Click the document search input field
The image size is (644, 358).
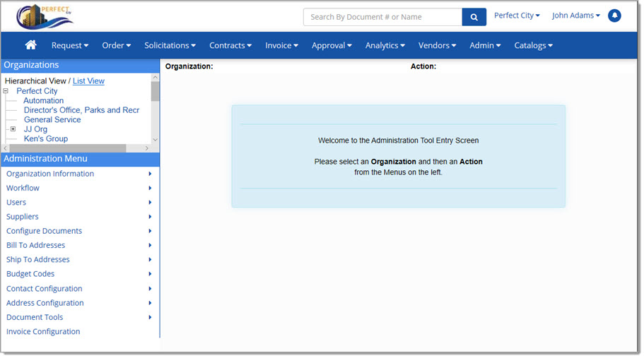point(382,17)
